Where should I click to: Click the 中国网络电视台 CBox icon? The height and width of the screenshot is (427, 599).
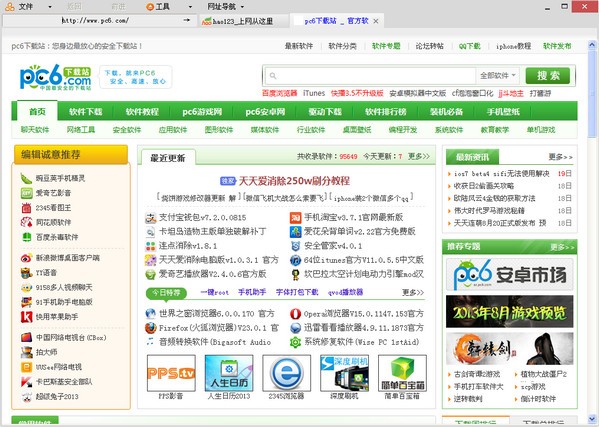pos(26,338)
